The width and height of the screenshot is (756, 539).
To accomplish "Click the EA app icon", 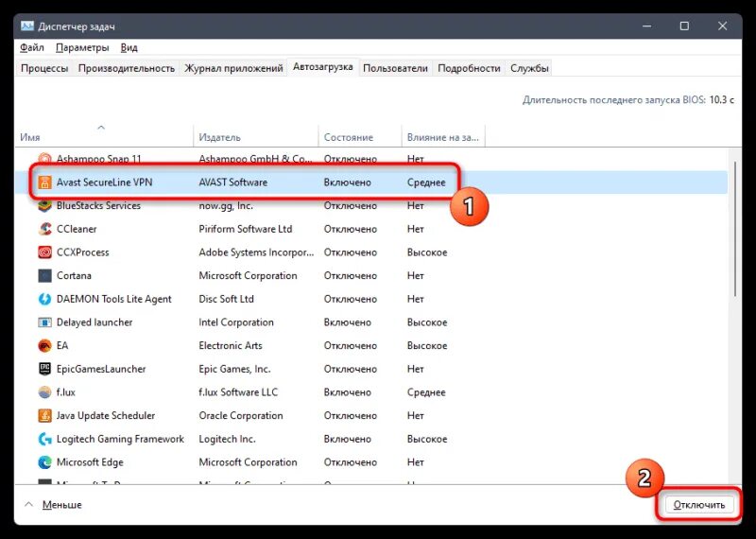I will (x=44, y=345).
